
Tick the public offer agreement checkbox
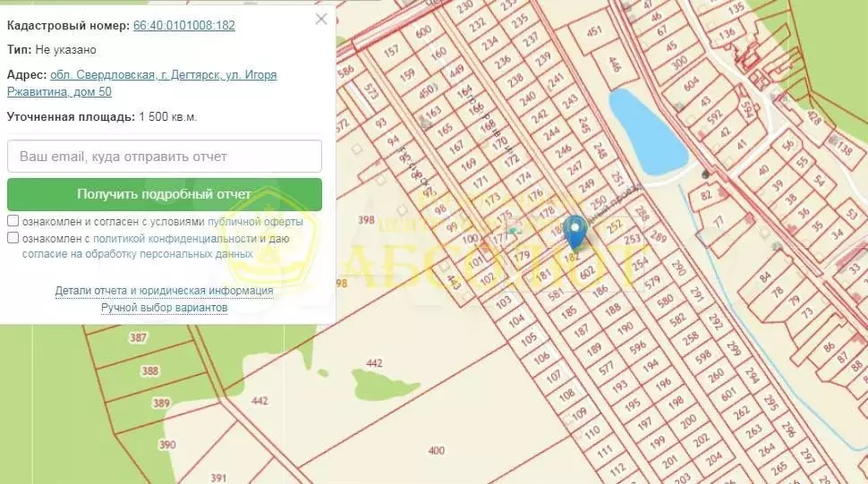click(x=13, y=221)
